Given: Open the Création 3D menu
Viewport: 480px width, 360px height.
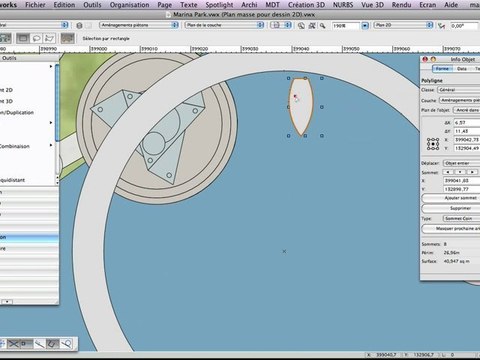Looking at the screenshot, I should [306, 5].
